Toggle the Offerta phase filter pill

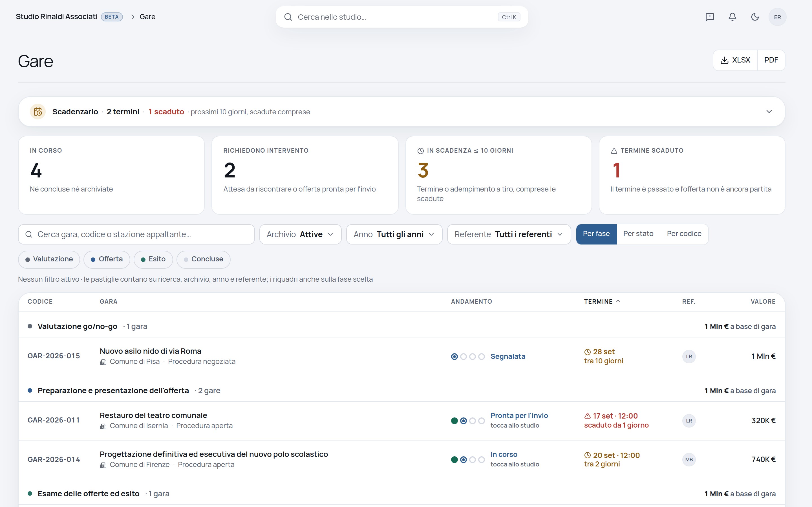107,259
